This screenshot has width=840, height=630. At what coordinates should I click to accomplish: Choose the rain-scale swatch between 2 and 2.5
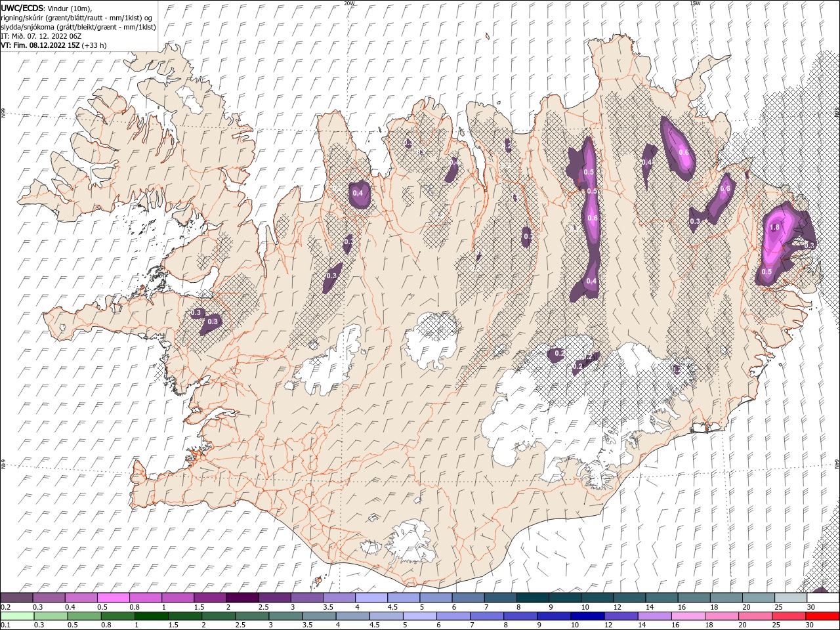[x=219, y=616]
